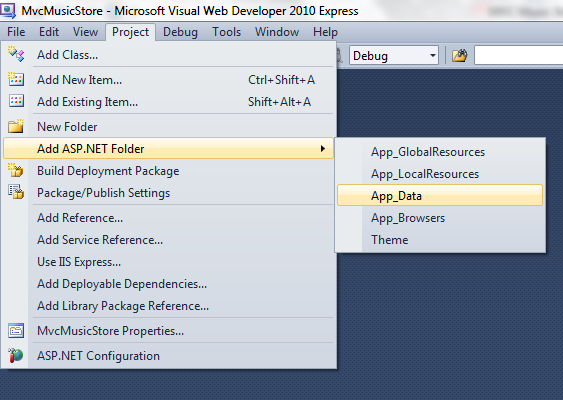
Task: Select Build Deployment Package entry
Action: 168,171
